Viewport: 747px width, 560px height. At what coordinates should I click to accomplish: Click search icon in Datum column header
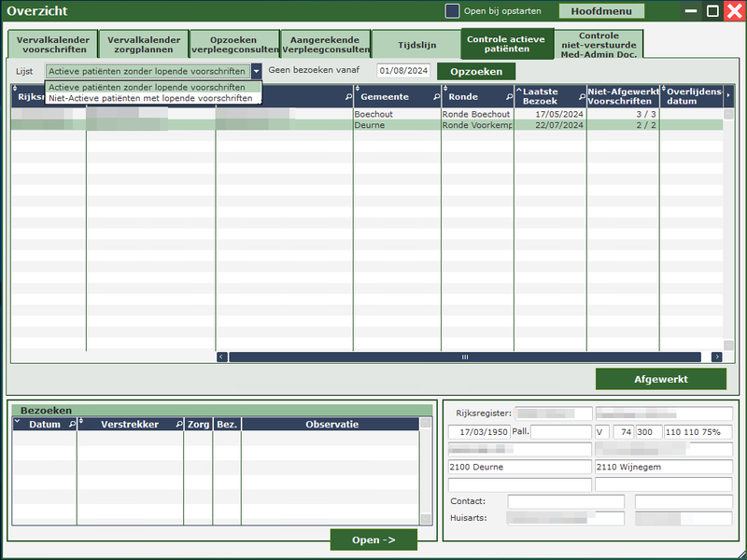tap(72, 425)
